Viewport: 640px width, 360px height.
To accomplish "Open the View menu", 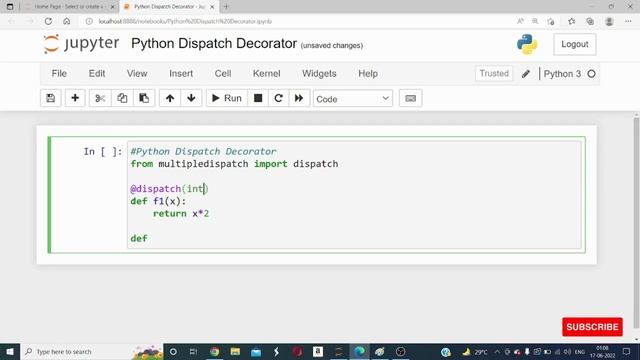I will 137,73.
